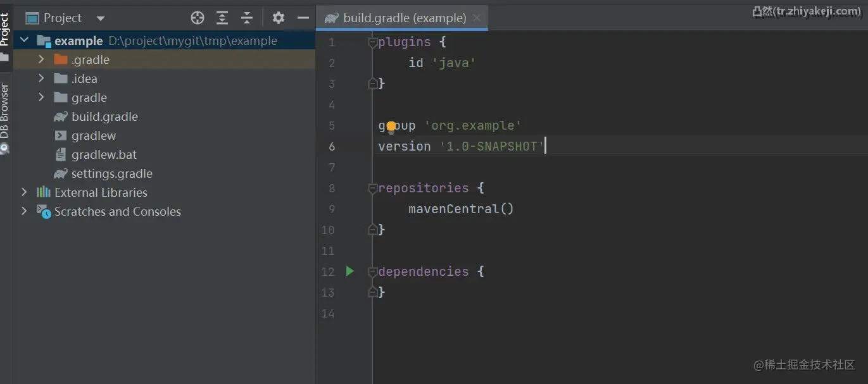Screen dimensions: 868x384
Task: Click mavenCentral() in repositories block
Action: pyautogui.click(x=461, y=209)
